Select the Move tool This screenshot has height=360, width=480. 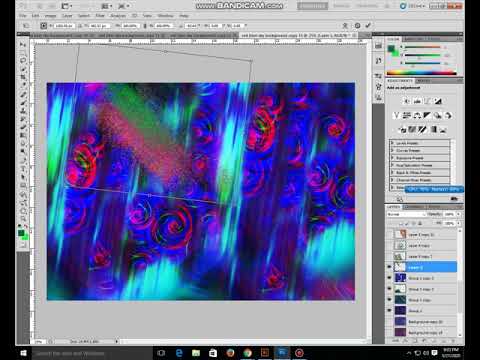23,44
